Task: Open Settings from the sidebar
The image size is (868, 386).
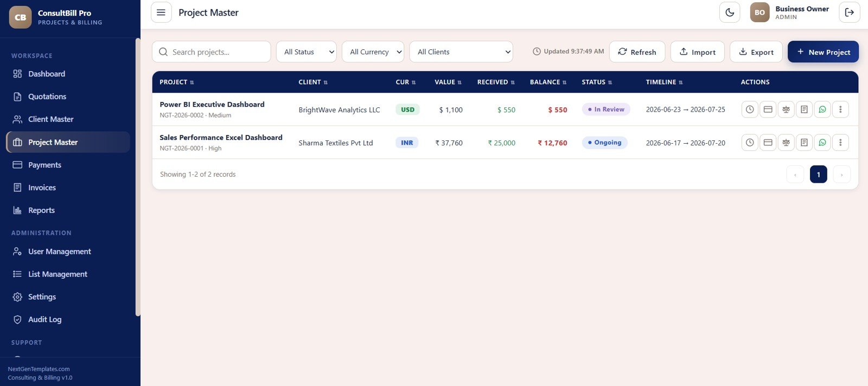Action: coord(68,297)
